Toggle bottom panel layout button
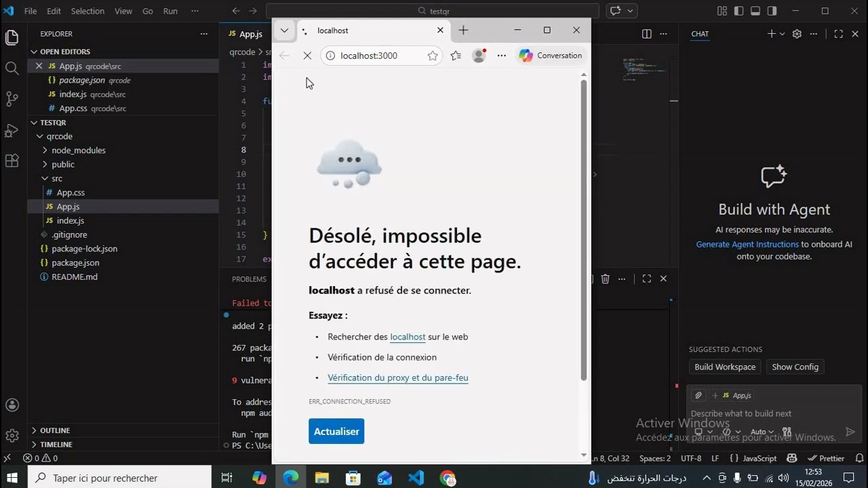This screenshot has height=488, width=868. pyautogui.click(x=755, y=11)
